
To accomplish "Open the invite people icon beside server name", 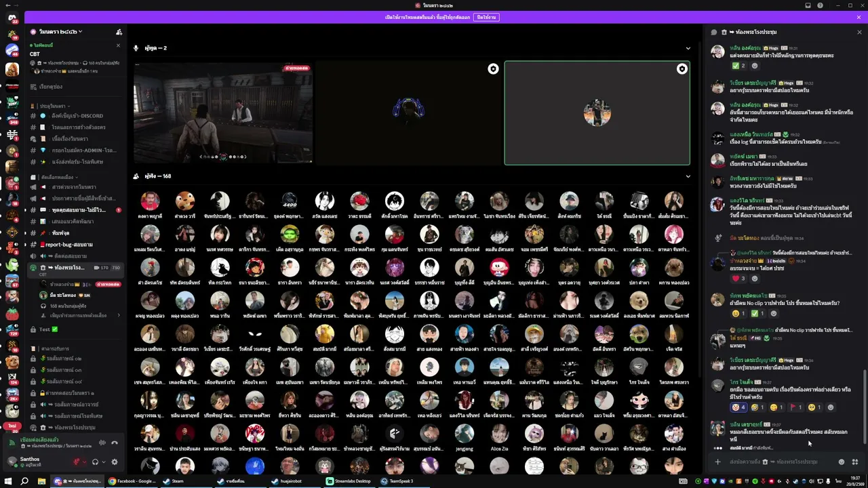I will (119, 32).
